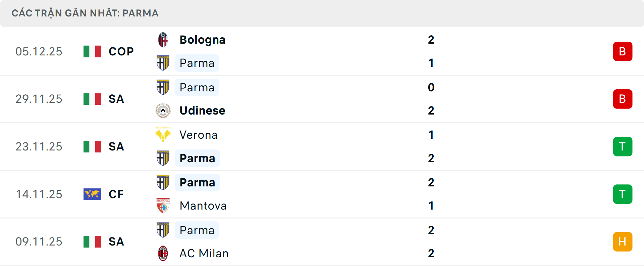Select the SA competition label
Viewport: 644px width, 266px height.
[116, 99]
